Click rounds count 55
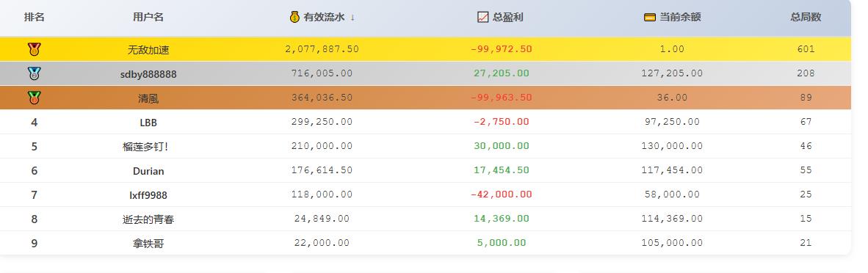Image resolution: width=868 pixels, height=273 pixels. (x=806, y=170)
